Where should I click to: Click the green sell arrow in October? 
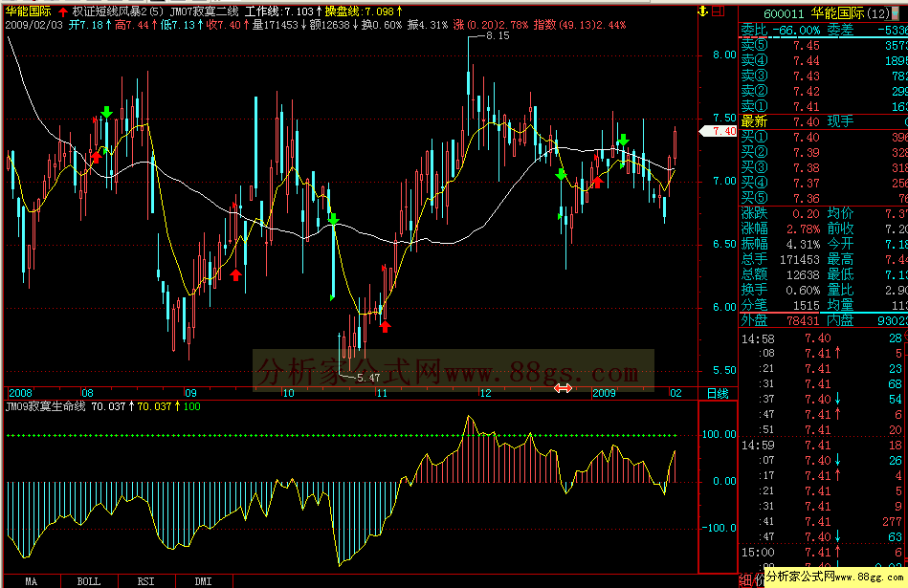click(333, 219)
